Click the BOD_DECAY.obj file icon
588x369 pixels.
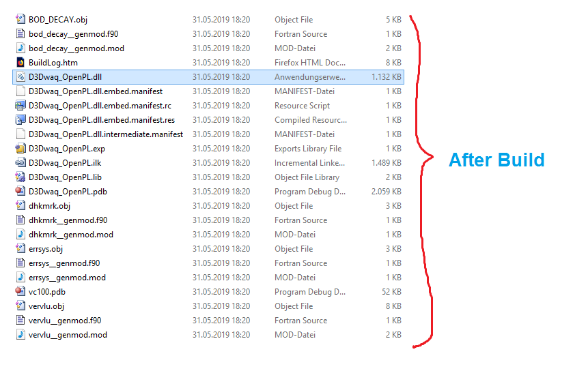click(x=20, y=20)
